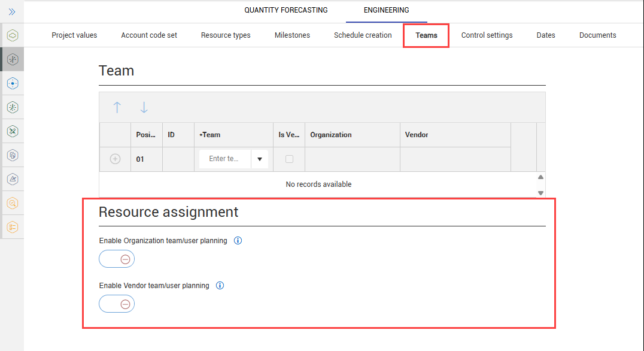This screenshot has height=351, width=644.
Task: Click the blue hexagon icon with center dot
Action: [13, 83]
